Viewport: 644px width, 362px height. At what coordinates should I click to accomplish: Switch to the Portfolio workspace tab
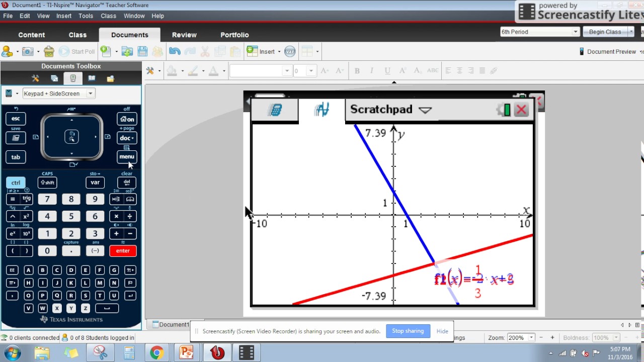click(234, 35)
